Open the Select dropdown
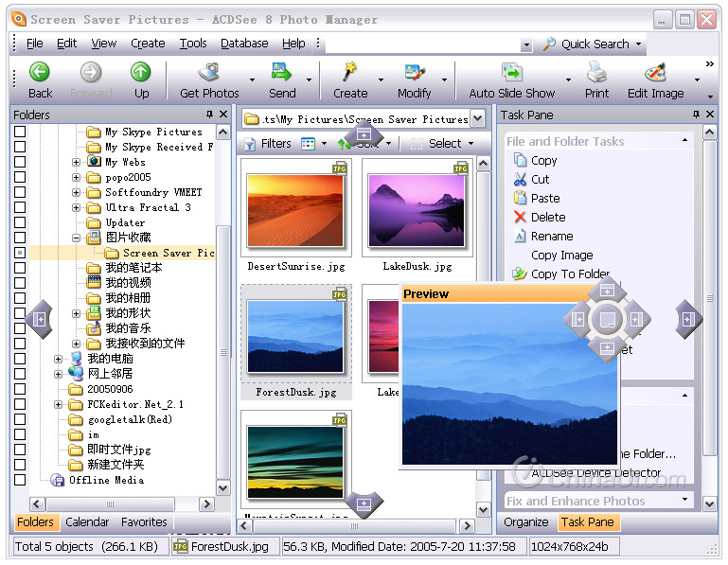Image resolution: width=728 pixels, height=565 pixels. 471,144
